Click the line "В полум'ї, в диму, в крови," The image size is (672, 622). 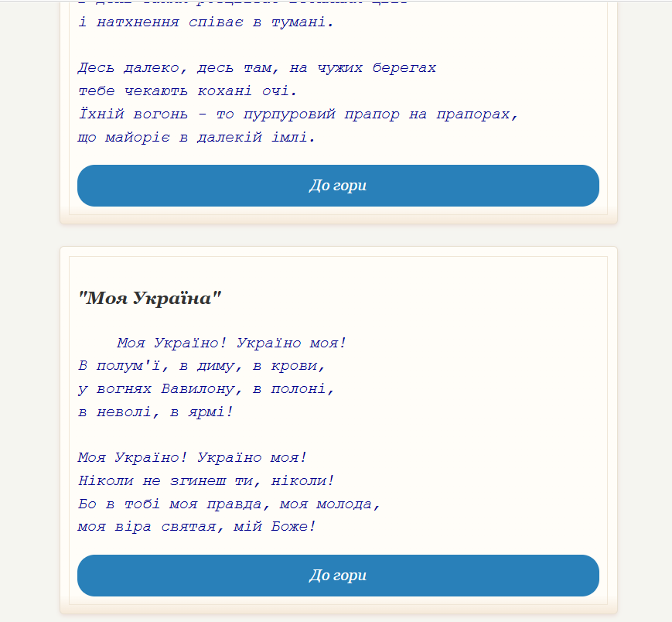pos(201,365)
